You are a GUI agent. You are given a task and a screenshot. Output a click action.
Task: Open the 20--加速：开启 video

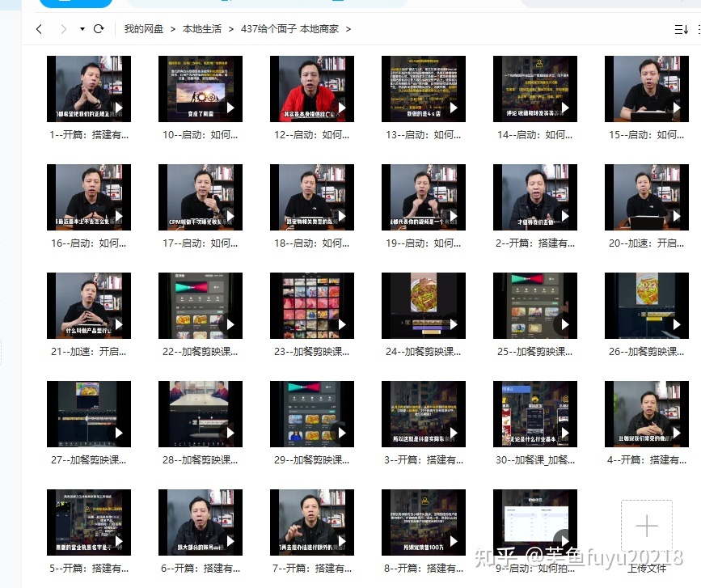point(647,197)
